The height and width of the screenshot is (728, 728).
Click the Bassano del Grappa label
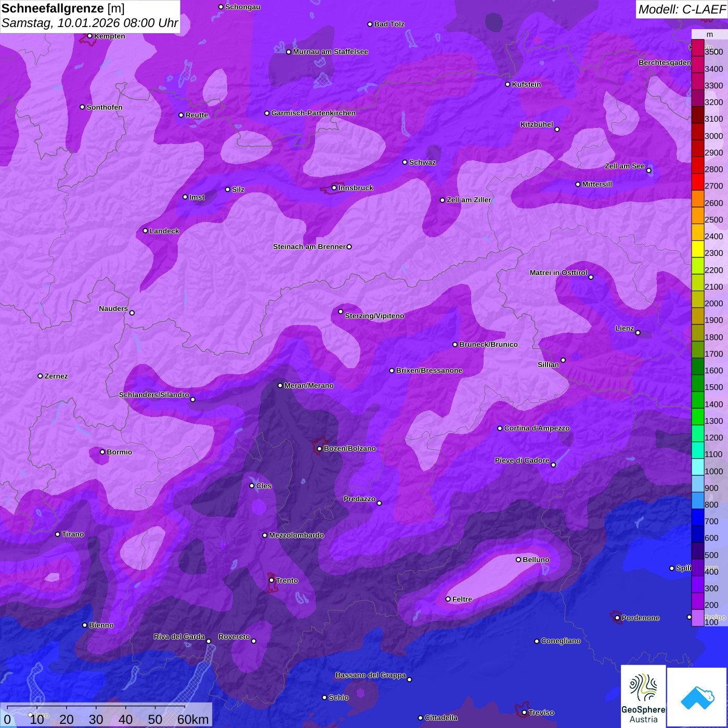coord(370,675)
